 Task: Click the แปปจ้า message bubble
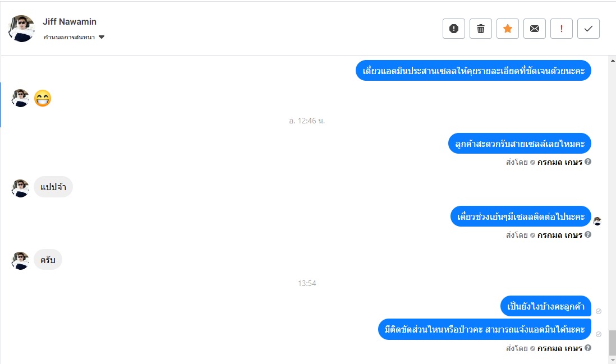[x=53, y=187]
